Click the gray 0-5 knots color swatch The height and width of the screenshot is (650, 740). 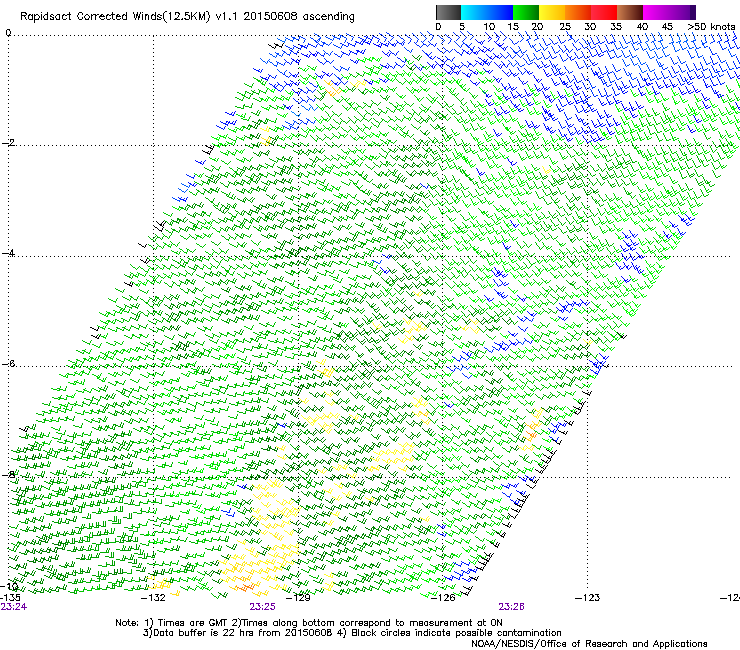point(448,12)
